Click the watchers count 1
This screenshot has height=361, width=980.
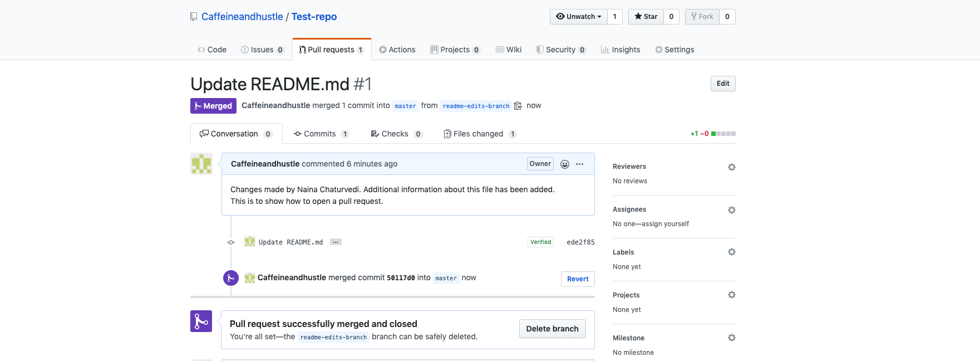[x=615, y=17]
